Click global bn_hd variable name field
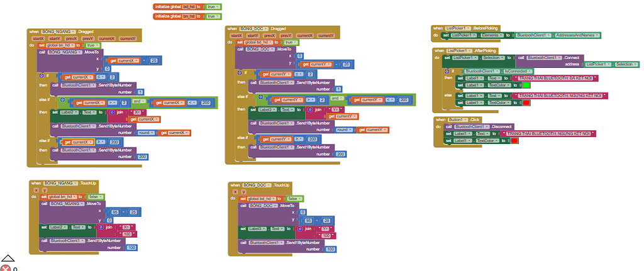The height and width of the screenshot is (271, 644). (188, 16)
